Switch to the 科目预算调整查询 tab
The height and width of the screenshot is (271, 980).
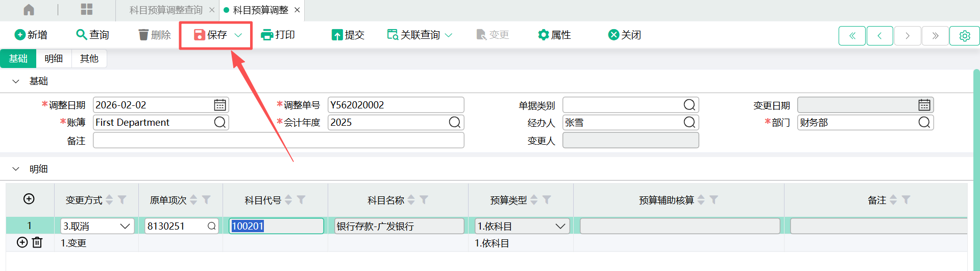click(165, 10)
